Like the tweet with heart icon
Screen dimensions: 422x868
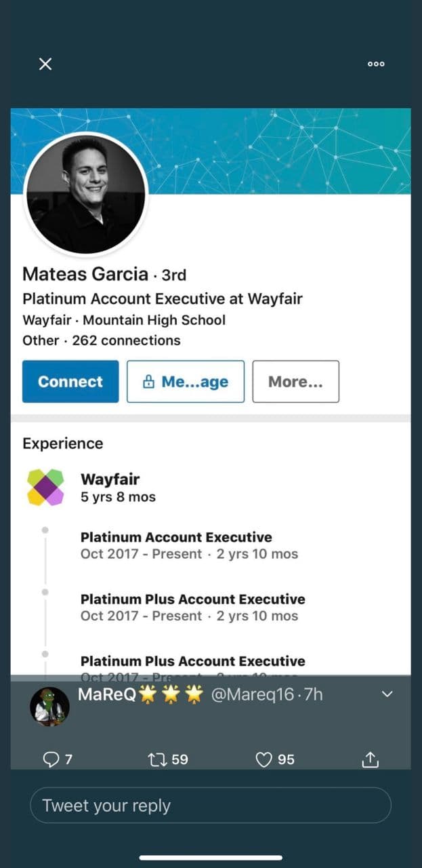click(x=263, y=759)
